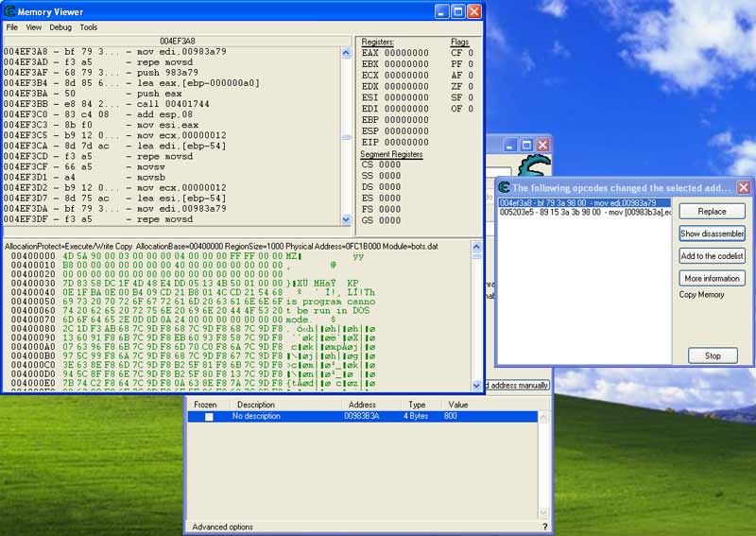Open the View menu in Memory Viewer

point(33,27)
